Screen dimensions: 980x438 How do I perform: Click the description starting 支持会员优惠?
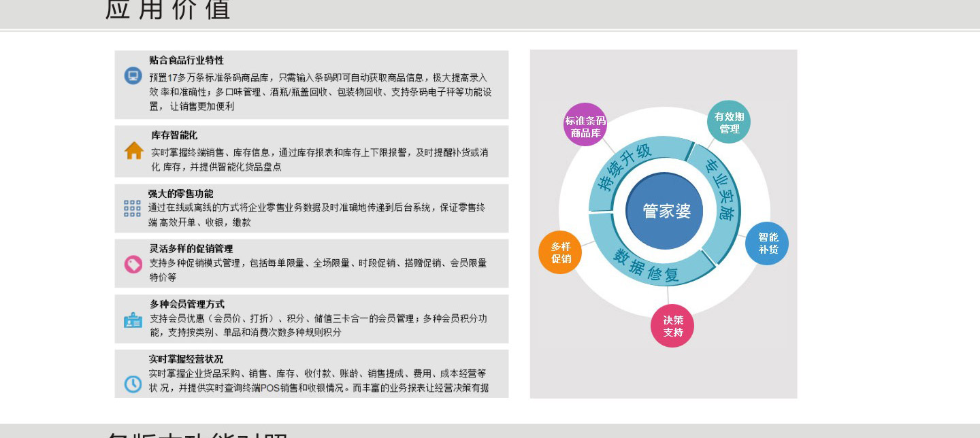tap(318, 325)
